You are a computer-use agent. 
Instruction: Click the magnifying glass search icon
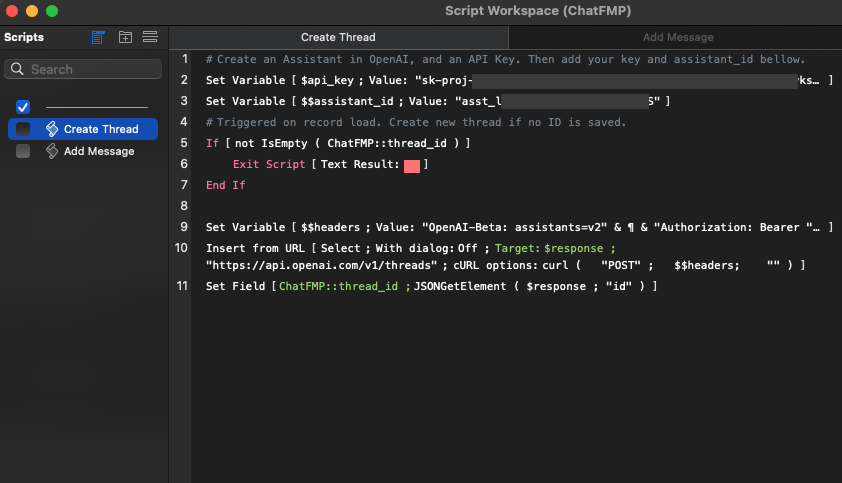pyautogui.click(x=18, y=69)
